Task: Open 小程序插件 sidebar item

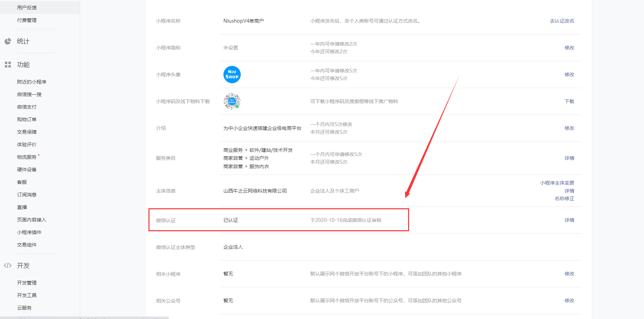Action: pos(29,232)
